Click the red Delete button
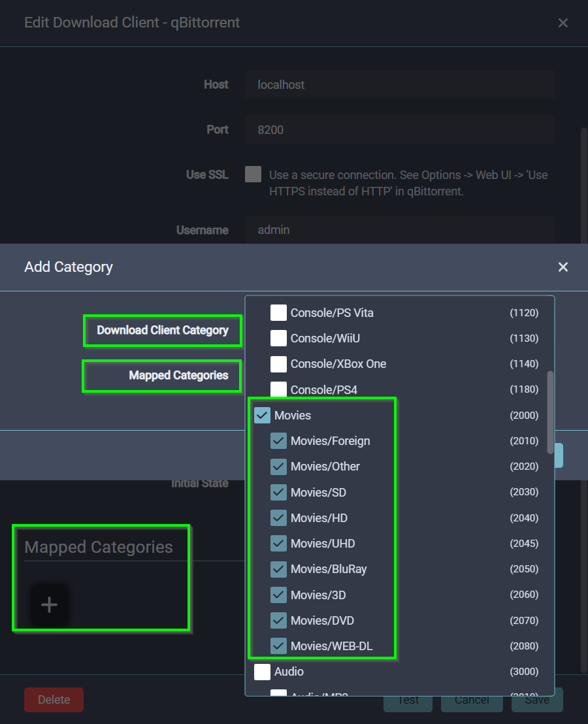This screenshot has height=724, width=588. [x=54, y=700]
